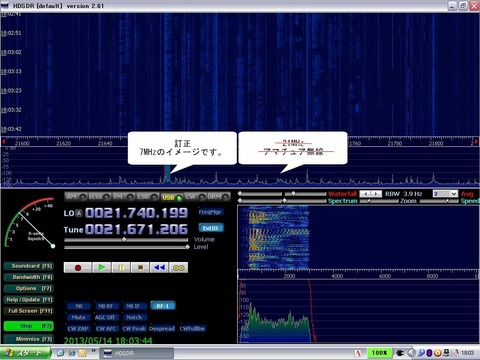
Task: Click the system tray clock 18:03
Action: click(467, 353)
